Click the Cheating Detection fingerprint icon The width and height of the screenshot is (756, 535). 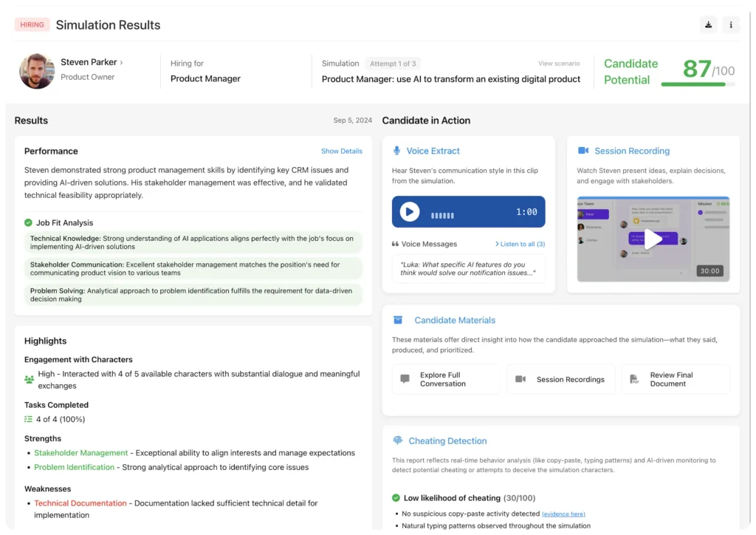click(398, 440)
